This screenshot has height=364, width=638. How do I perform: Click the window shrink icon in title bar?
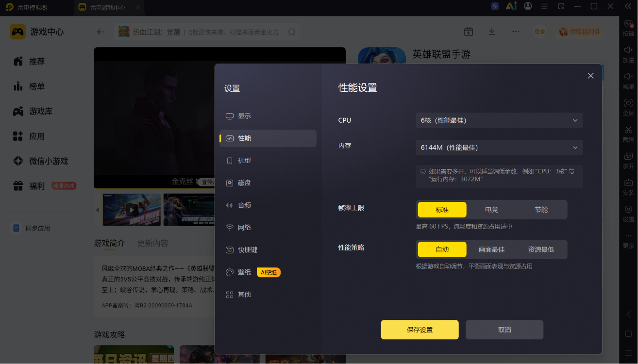[561, 6]
